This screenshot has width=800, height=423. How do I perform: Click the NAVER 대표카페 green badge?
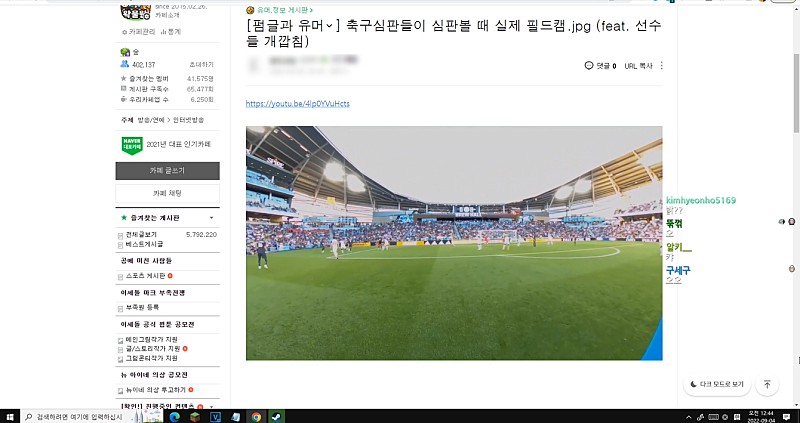coord(132,145)
